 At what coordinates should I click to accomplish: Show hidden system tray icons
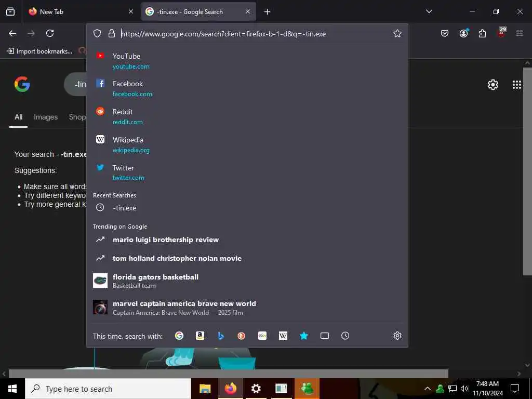pyautogui.click(x=428, y=389)
